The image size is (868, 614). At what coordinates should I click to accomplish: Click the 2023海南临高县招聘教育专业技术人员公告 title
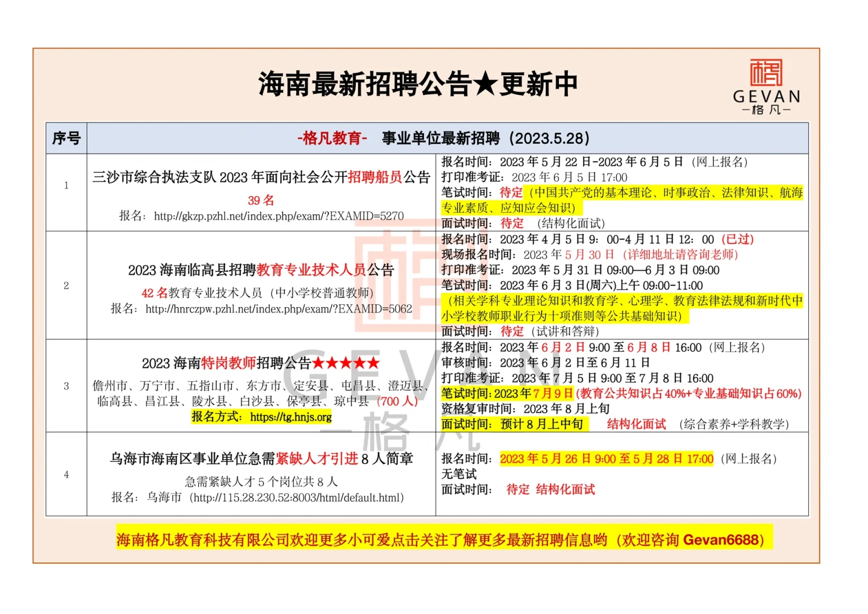[x=261, y=269]
